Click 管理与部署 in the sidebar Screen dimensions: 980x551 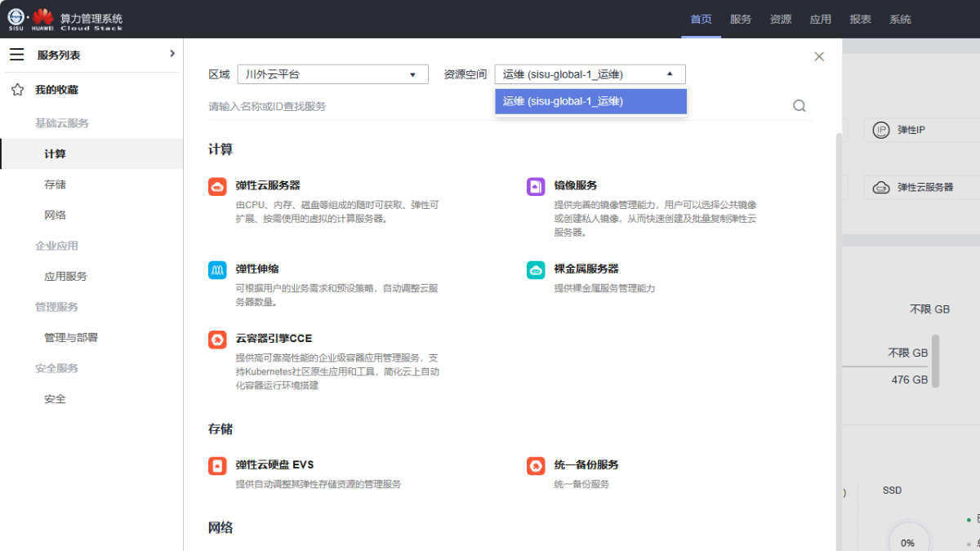pyautogui.click(x=71, y=337)
